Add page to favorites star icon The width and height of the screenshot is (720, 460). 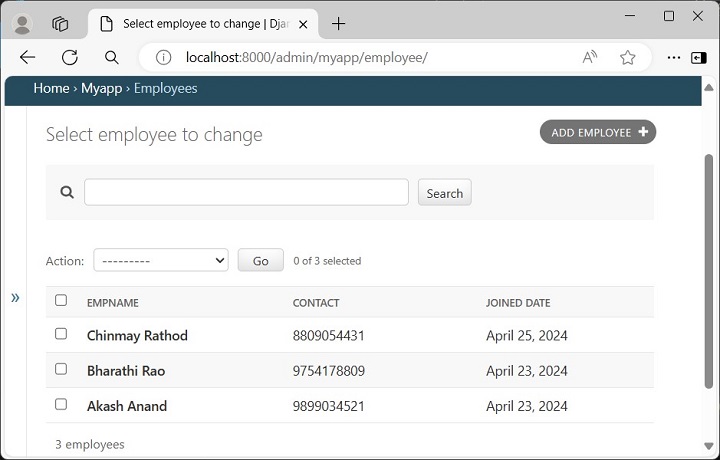point(627,57)
